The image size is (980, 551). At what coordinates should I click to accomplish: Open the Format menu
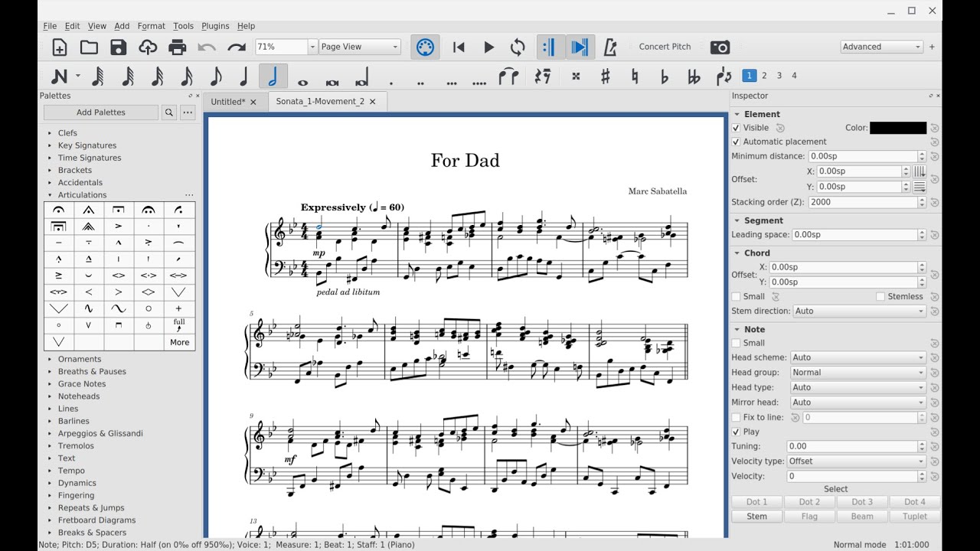click(151, 26)
